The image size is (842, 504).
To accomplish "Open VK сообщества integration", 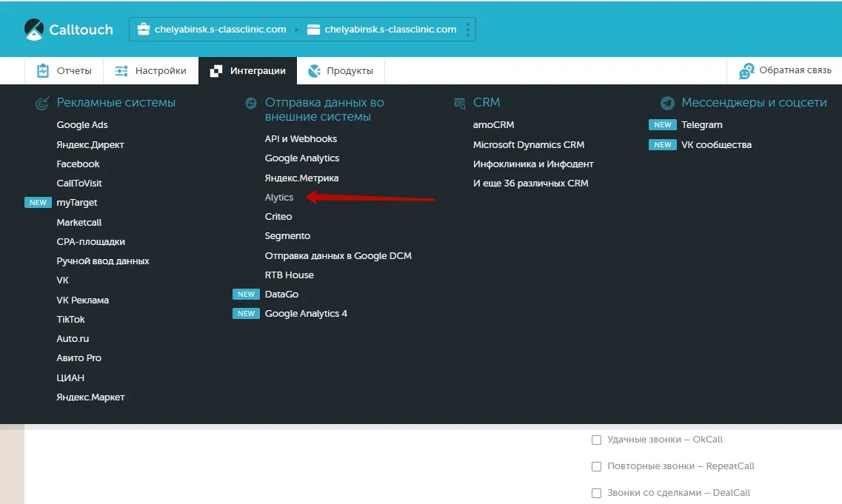I will [x=716, y=145].
